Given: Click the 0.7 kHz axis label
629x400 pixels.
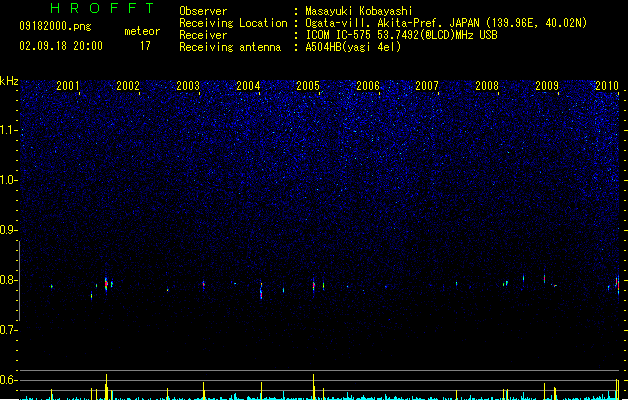Looking at the screenshot, I should pyautogui.click(x=8, y=330).
